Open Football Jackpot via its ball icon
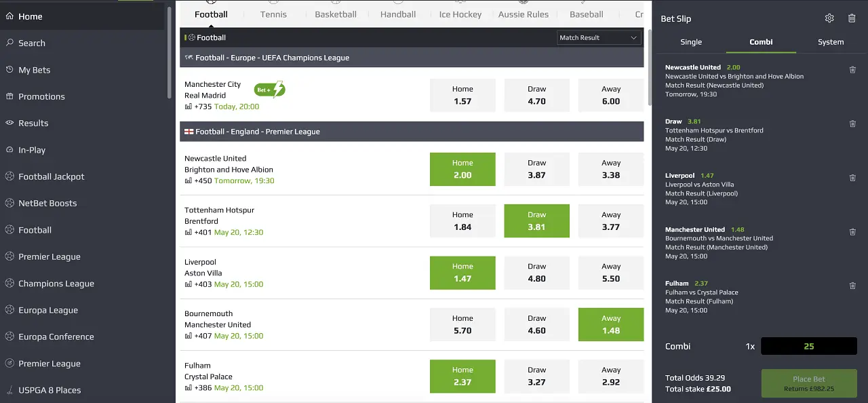The width and height of the screenshot is (868, 403). (9, 176)
